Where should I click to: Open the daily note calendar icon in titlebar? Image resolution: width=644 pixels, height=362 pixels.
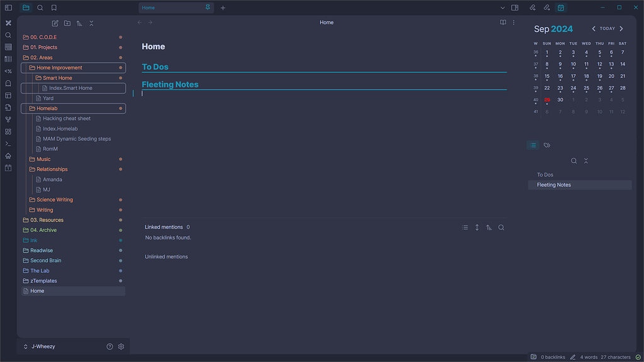point(562,7)
